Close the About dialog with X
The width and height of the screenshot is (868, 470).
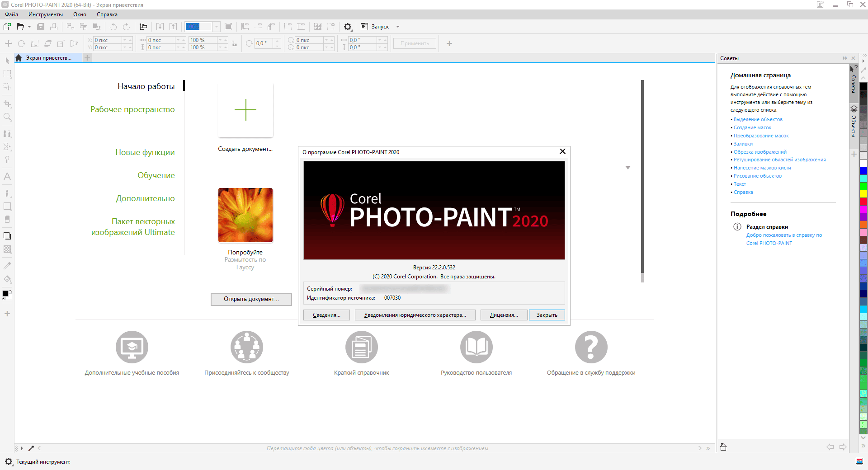click(562, 151)
